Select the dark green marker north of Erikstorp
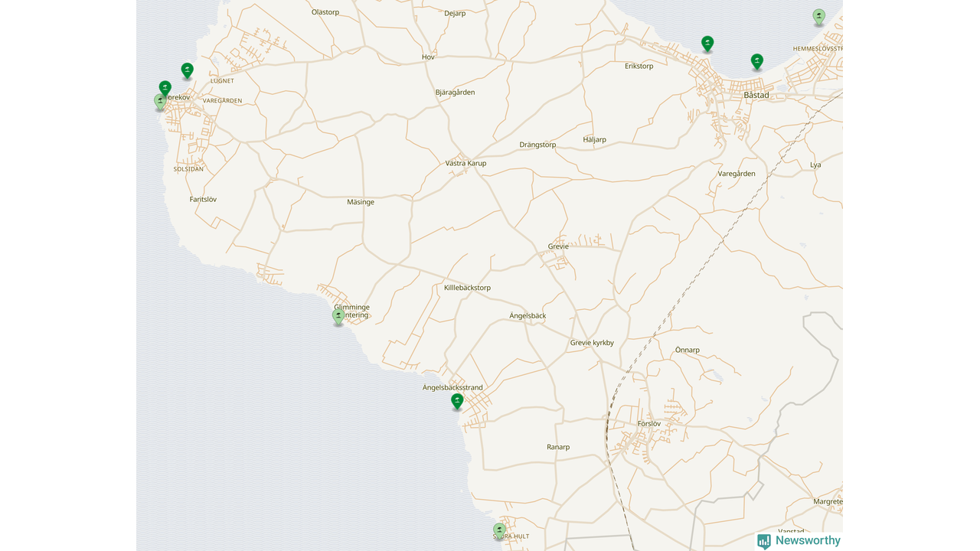Image resolution: width=980 pixels, height=551 pixels. click(707, 44)
